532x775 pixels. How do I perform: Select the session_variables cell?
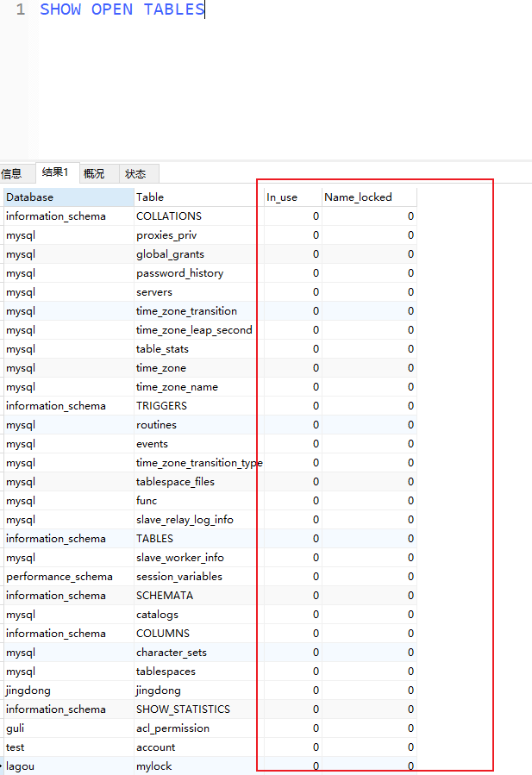click(199, 577)
